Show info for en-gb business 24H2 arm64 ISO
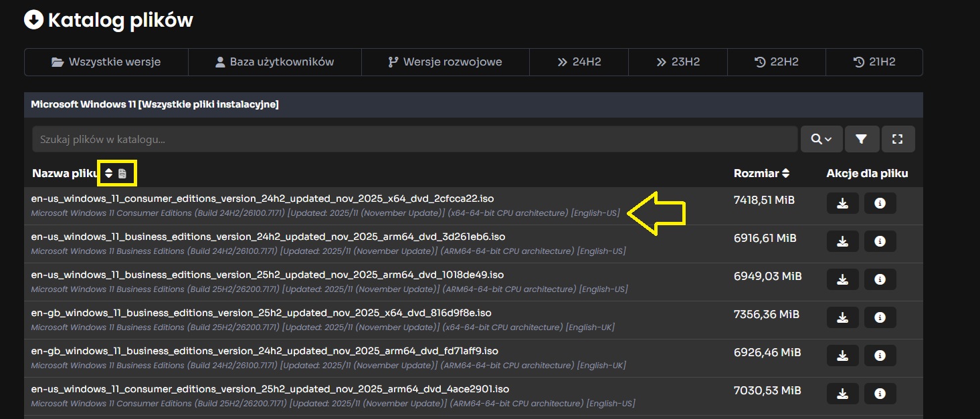The width and height of the screenshot is (980, 419). (880, 356)
